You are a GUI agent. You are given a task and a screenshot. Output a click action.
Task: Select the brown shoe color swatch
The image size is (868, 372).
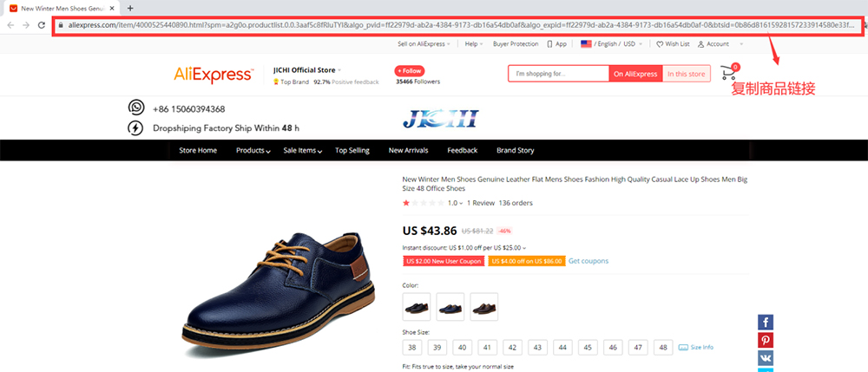[484, 305]
